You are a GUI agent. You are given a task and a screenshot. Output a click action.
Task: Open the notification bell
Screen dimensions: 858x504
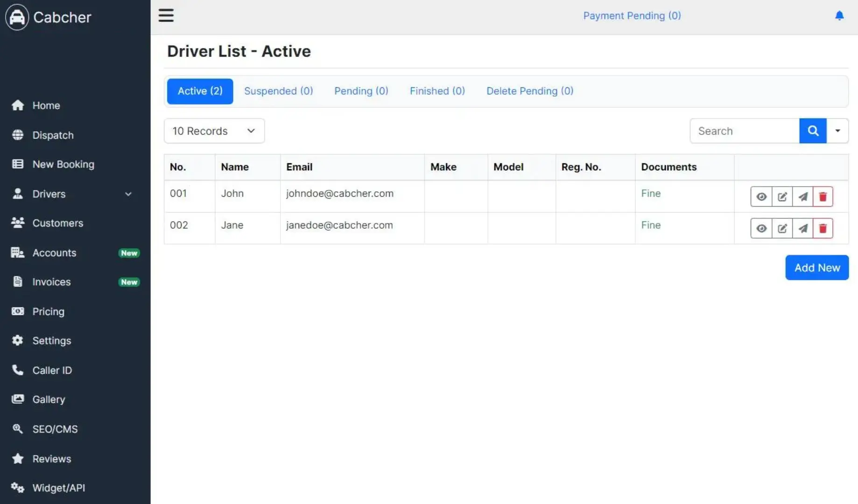[839, 16]
